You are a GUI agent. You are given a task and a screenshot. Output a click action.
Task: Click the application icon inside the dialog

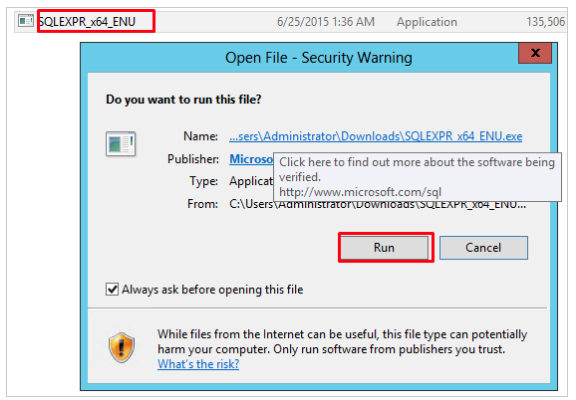click(x=121, y=144)
